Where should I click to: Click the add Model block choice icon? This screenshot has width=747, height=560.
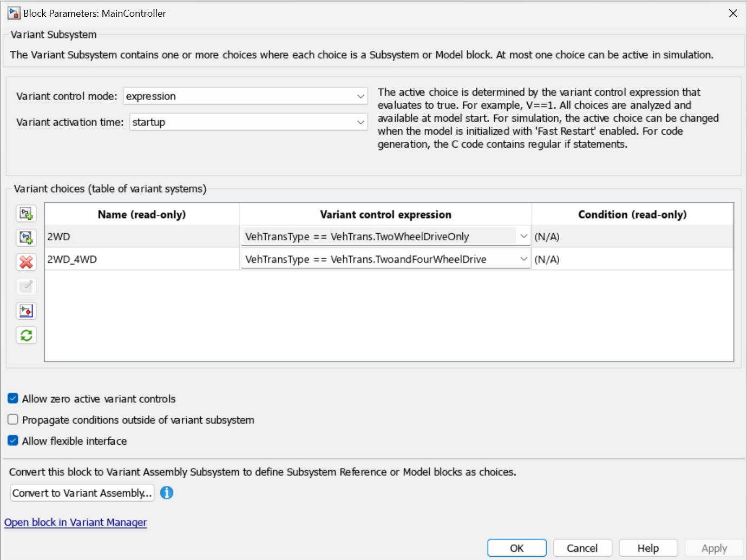26,238
